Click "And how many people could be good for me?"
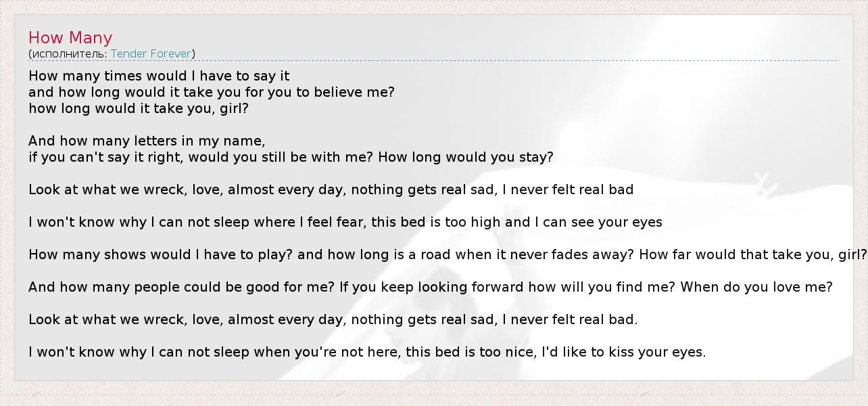868x406 pixels. pos(181,287)
